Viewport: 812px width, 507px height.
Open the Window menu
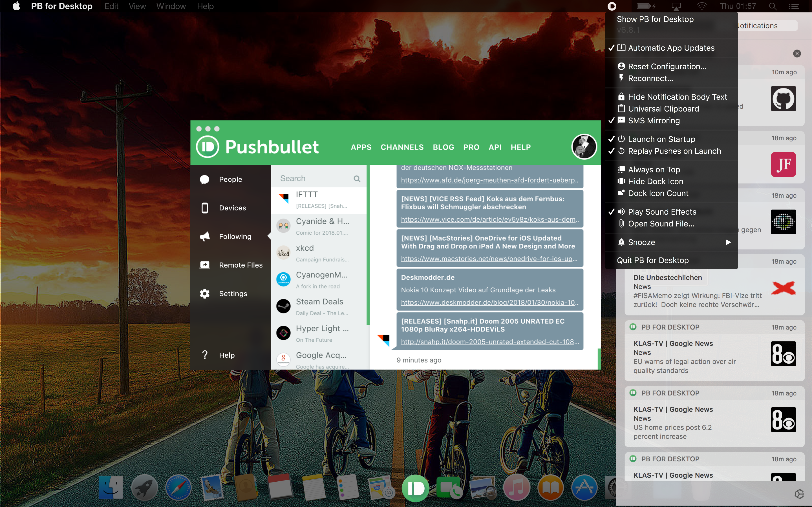click(x=171, y=6)
